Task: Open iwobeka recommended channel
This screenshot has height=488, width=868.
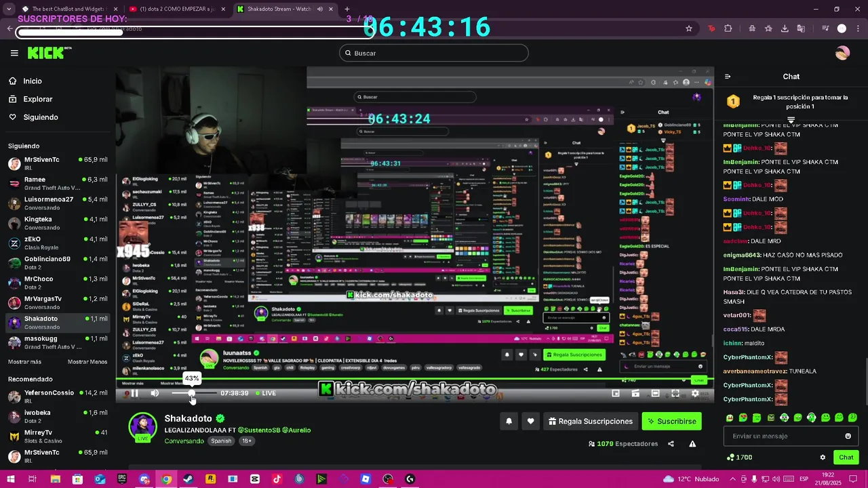Action: [x=58, y=416]
